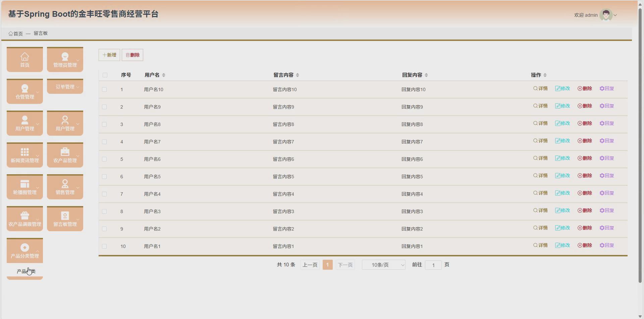
Task: Go to the 下一页 next page
Action: [x=345, y=265]
